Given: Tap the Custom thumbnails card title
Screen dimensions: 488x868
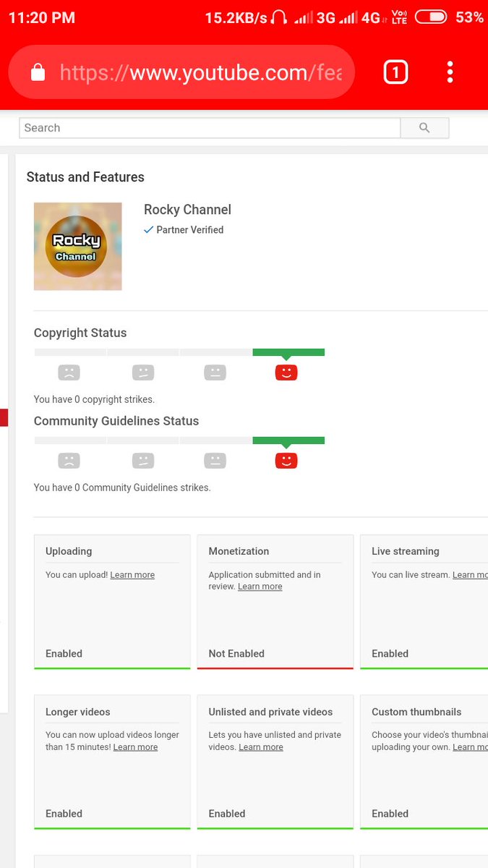Looking at the screenshot, I should [x=416, y=712].
